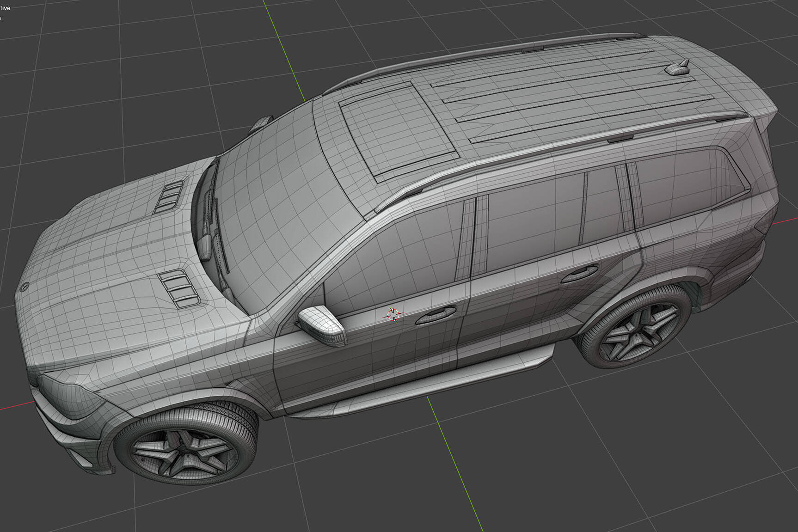Select the rear door handle
798x532 pixels.
579,274
